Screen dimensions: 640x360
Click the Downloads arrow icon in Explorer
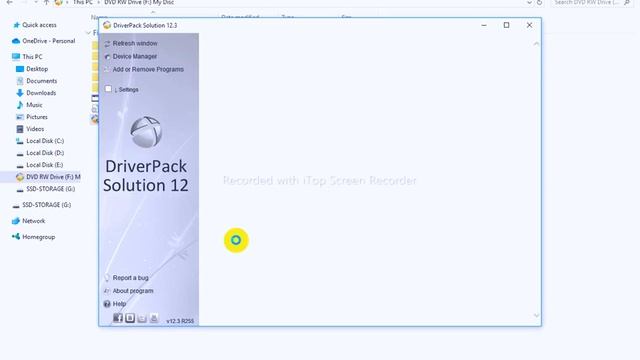pyautogui.click(x=20, y=93)
